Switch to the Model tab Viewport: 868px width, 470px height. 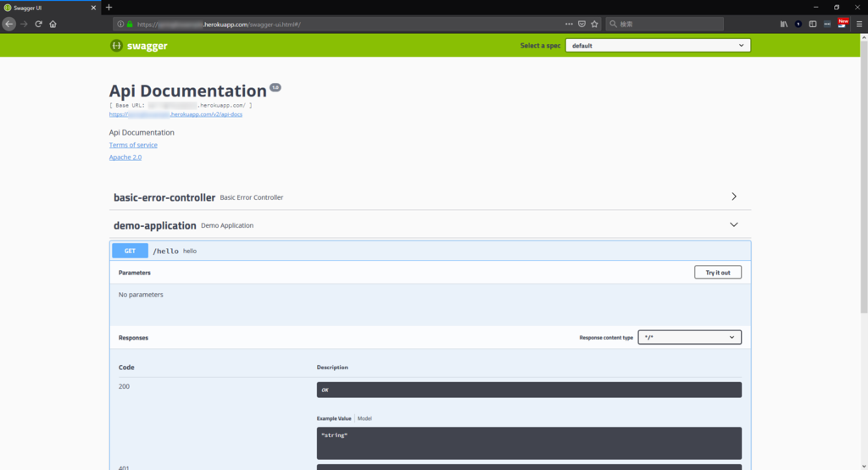pyautogui.click(x=364, y=418)
